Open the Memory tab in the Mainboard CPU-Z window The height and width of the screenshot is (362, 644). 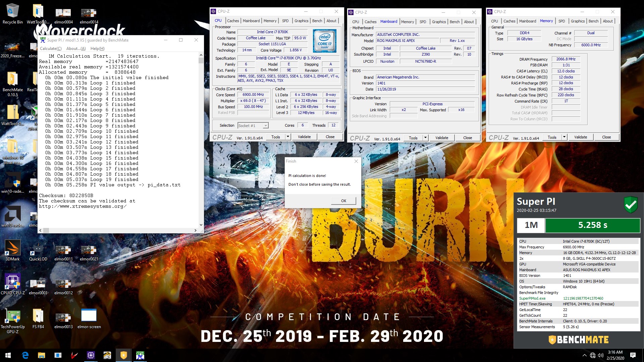pyautogui.click(x=408, y=22)
